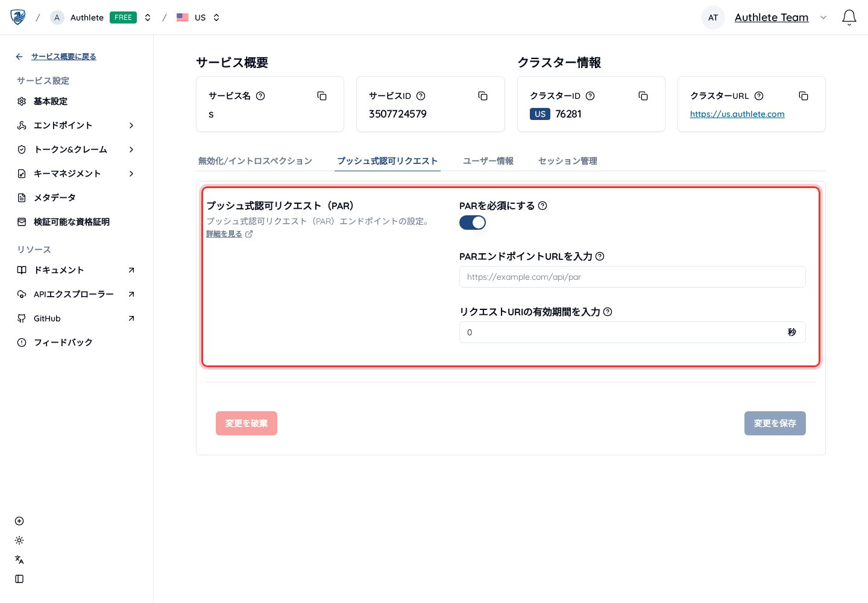Screen dimensions: 868x603
Task: Click the 変更を破棄 button
Action: pyautogui.click(x=247, y=423)
